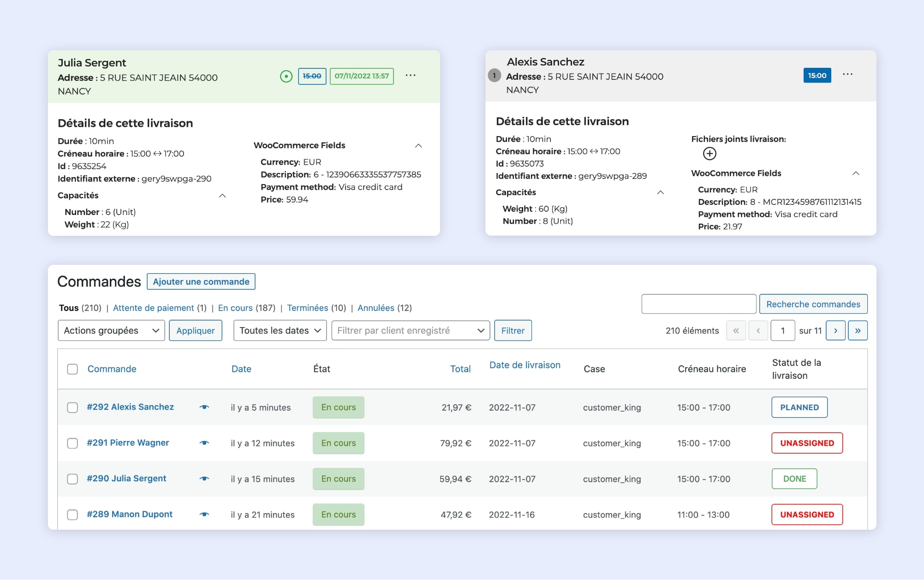Image resolution: width=924 pixels, height=580 pixels.
Task: Open three-dot menu on Alexis Sanchez card
Action: [x=847, y=75]
